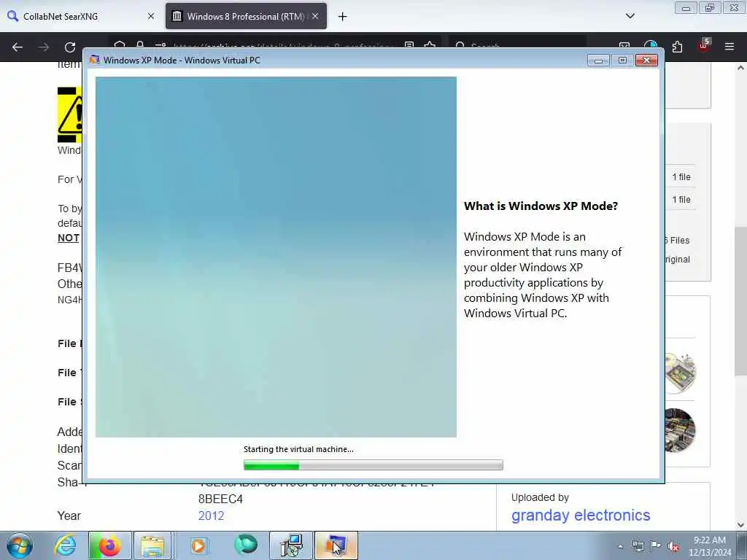Click the "Starting the virtual machine..." status text
This screenshot has width=747, height=560.
(298, 449)
